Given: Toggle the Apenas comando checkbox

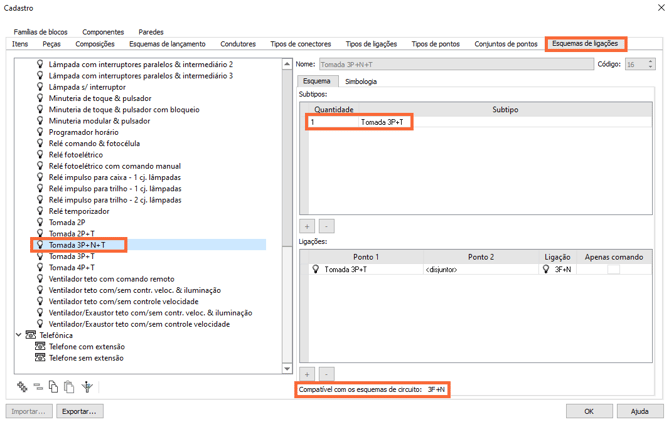Looking at the screenshot, I should [613, 269].
